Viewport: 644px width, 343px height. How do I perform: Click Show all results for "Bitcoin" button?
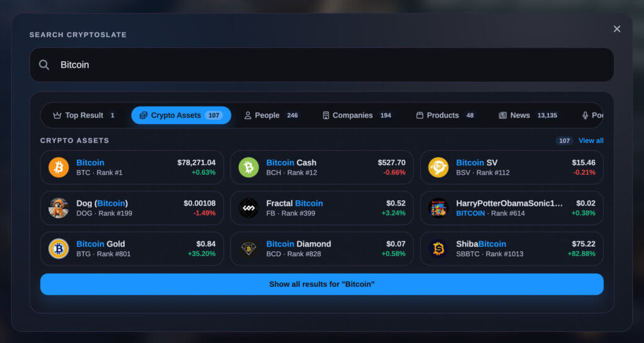click(322, 284)
